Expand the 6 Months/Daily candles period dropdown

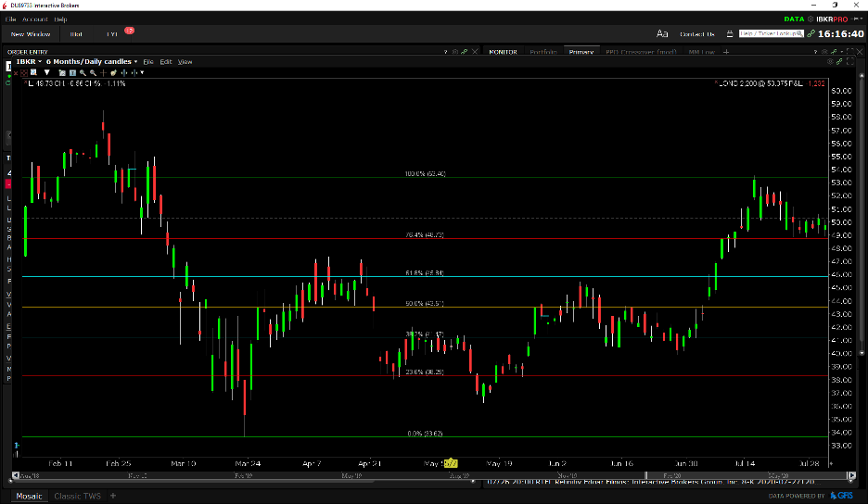[135, 62]
